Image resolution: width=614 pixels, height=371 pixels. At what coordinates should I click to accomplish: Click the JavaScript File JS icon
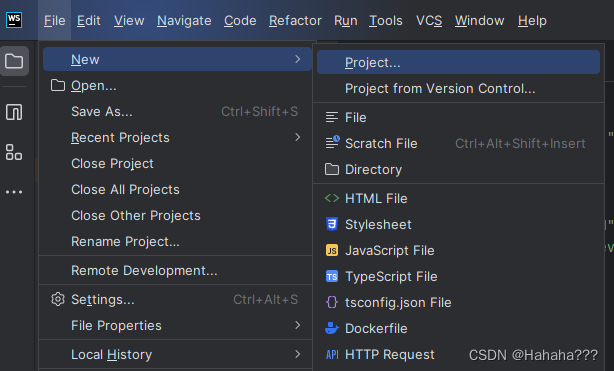[x=332, y=250]
